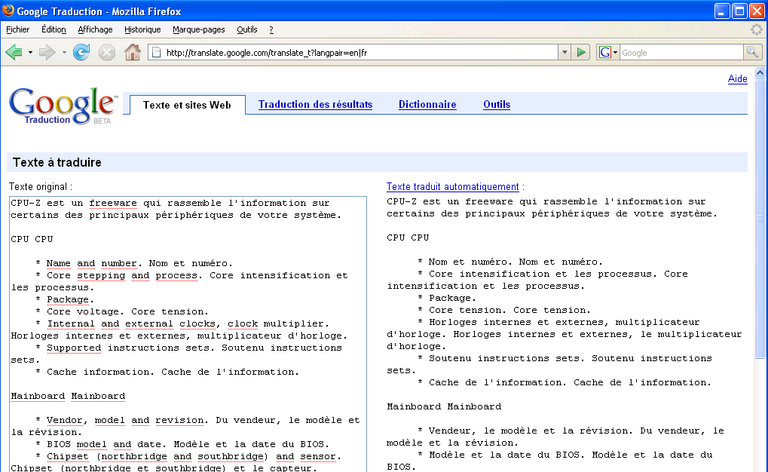
Task: Click the 'Texte original :' label
Action: [41, 187]
